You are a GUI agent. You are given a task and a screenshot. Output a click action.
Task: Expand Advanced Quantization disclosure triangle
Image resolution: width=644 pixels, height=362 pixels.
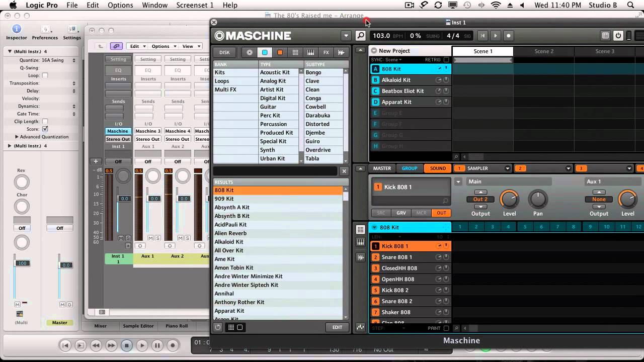click(17, 137)
